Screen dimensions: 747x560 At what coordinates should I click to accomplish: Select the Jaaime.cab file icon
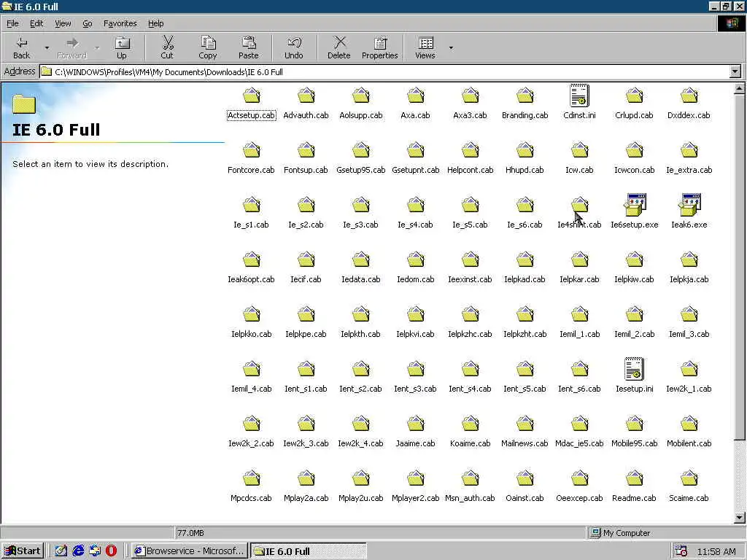pos(416,424)
